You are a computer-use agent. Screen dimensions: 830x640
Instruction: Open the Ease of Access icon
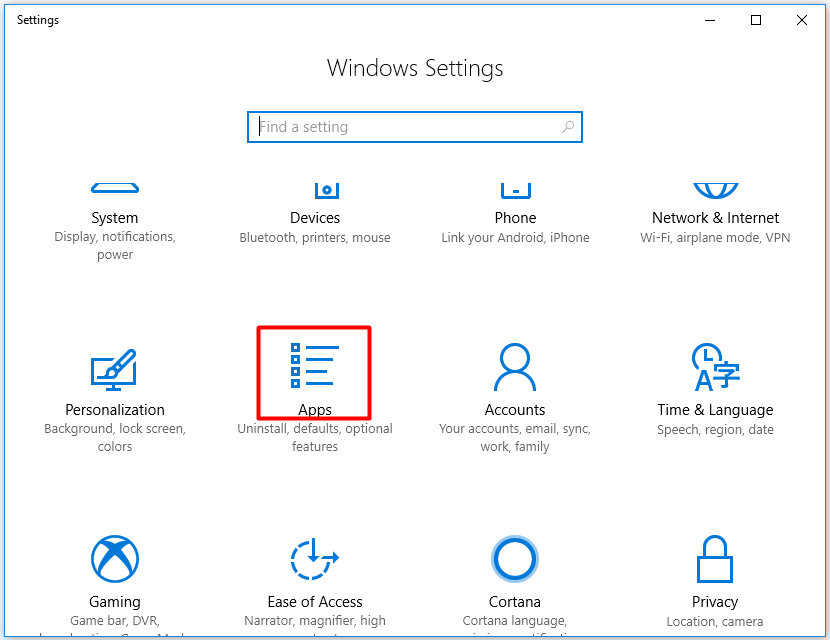click(314, 558)
